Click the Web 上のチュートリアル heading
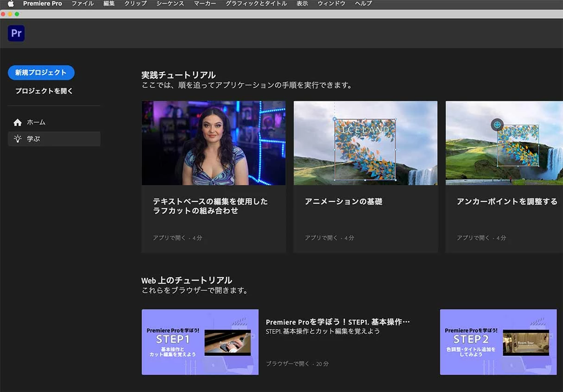The width and height of the screenshot is (563, 392). pos(187,280)
